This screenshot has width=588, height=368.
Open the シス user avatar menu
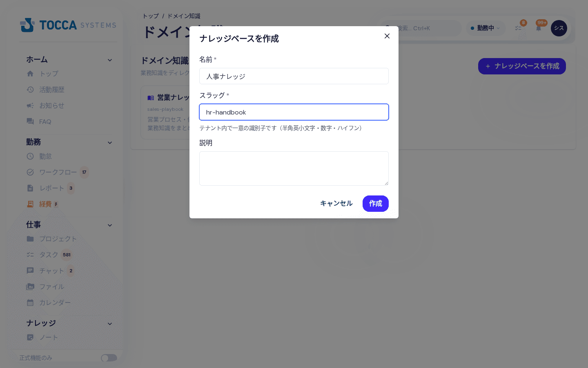click(559, 28)
